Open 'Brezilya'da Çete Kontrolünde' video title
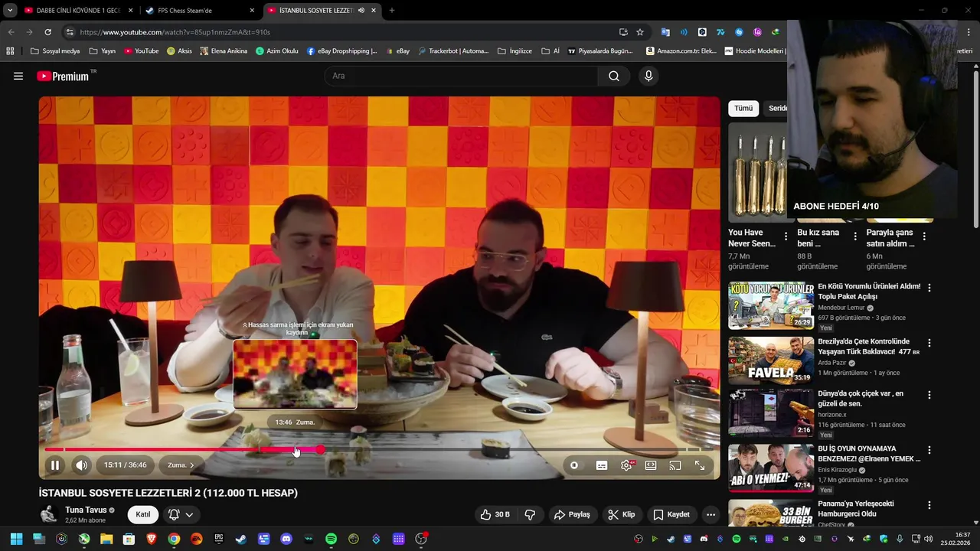This screenshot has width=980, height=551. tap(868, 346)
